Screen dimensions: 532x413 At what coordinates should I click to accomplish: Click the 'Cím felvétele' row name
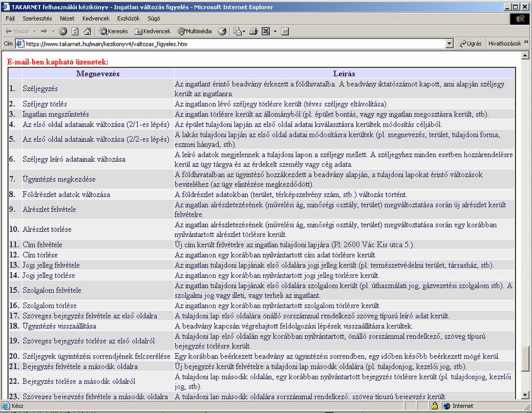click(x=43, y=245)
